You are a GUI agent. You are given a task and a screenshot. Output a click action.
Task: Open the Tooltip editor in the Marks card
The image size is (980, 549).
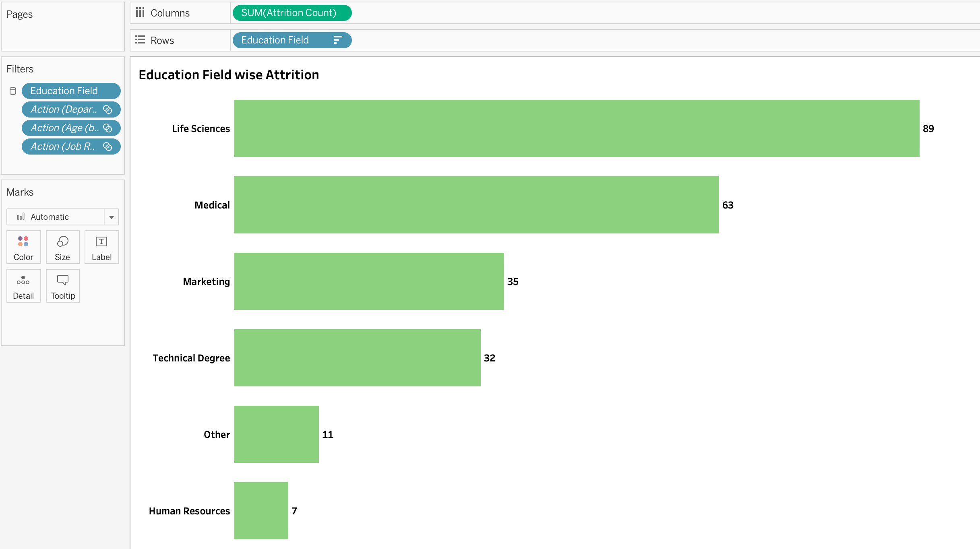click(x=62, y=286)
